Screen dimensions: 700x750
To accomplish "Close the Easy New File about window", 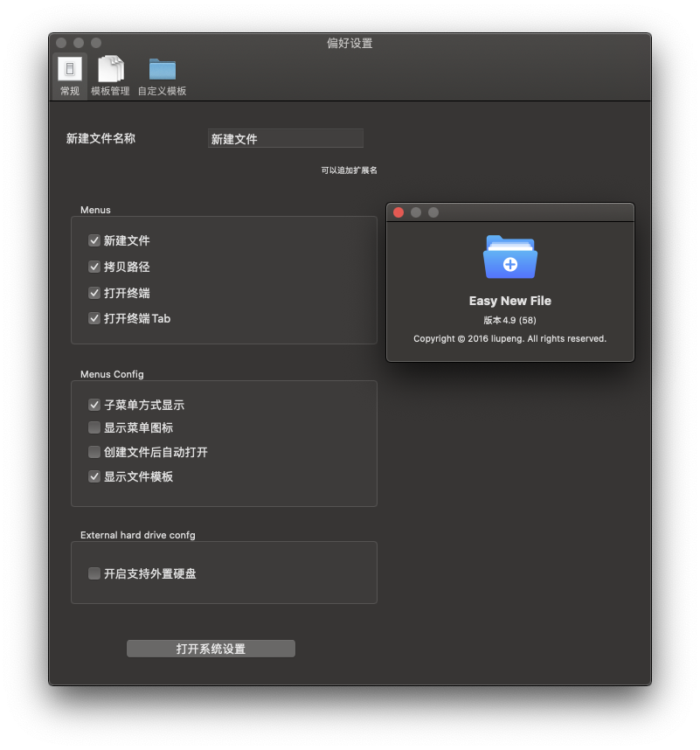I will coord(399,212).
